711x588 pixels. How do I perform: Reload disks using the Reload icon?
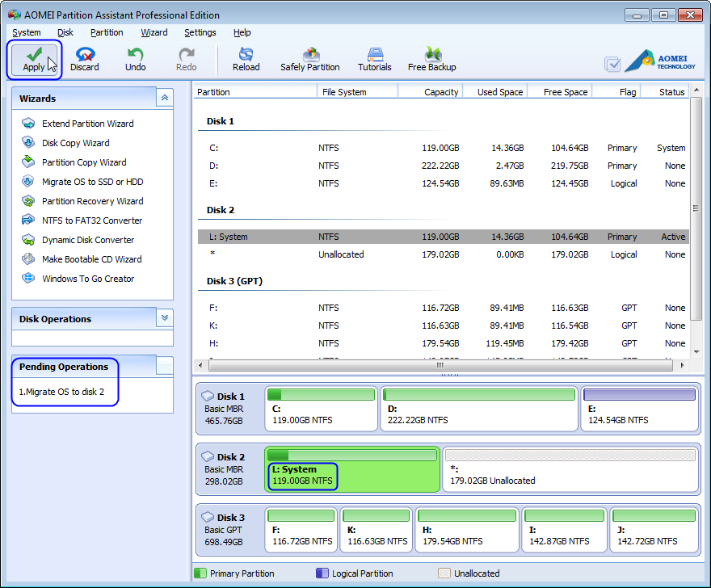(x=246, y=55)
